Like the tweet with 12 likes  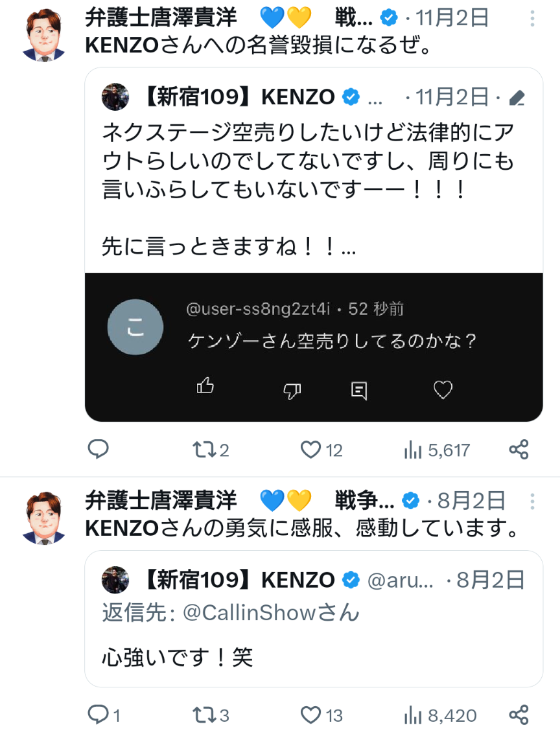click(312, 450)
